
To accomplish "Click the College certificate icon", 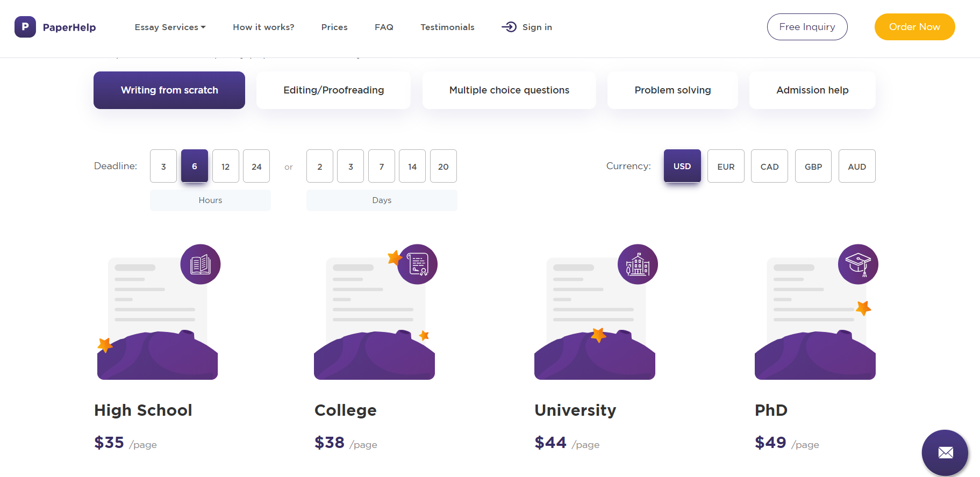I will pos(418,264).
